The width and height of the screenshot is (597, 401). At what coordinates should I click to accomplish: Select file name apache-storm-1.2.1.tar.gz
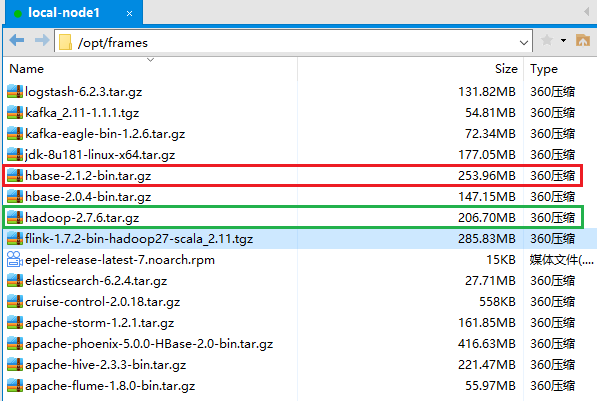100,323
